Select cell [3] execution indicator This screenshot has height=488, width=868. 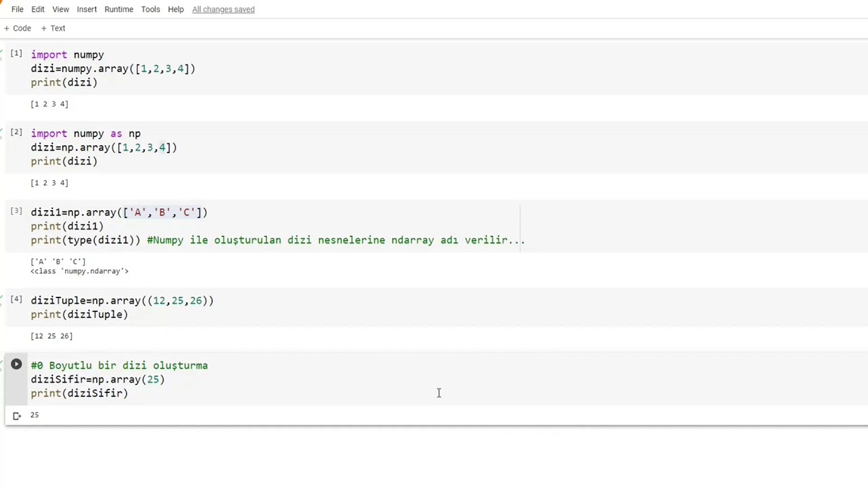pyautogui.click(x=16, y=211)
